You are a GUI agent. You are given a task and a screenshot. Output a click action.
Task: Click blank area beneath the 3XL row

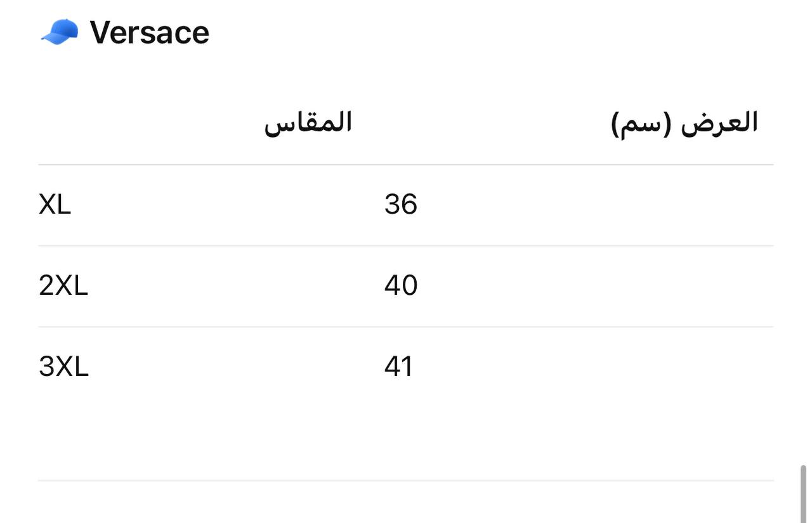tap(406, 431)
